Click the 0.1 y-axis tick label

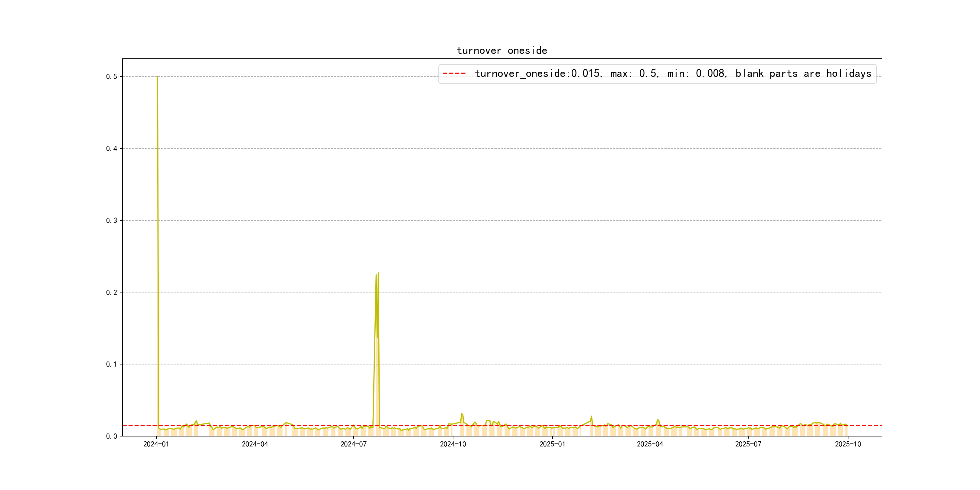[112, 364]
